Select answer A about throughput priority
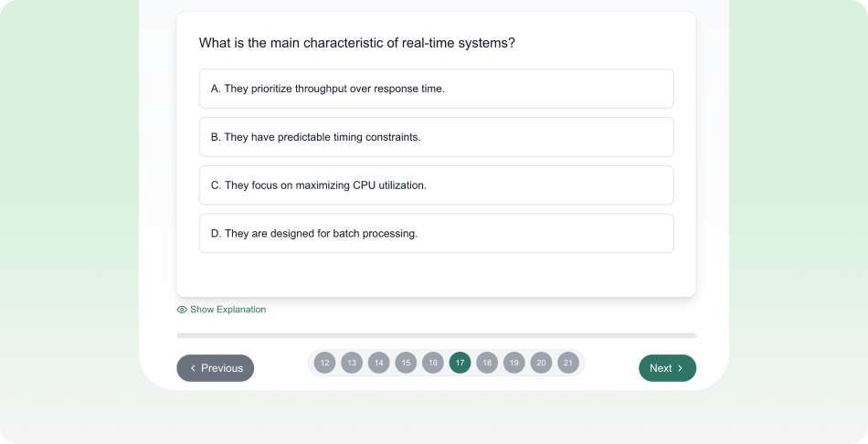The width and height of the screenshot is (868, 444). tap(436, 89)
